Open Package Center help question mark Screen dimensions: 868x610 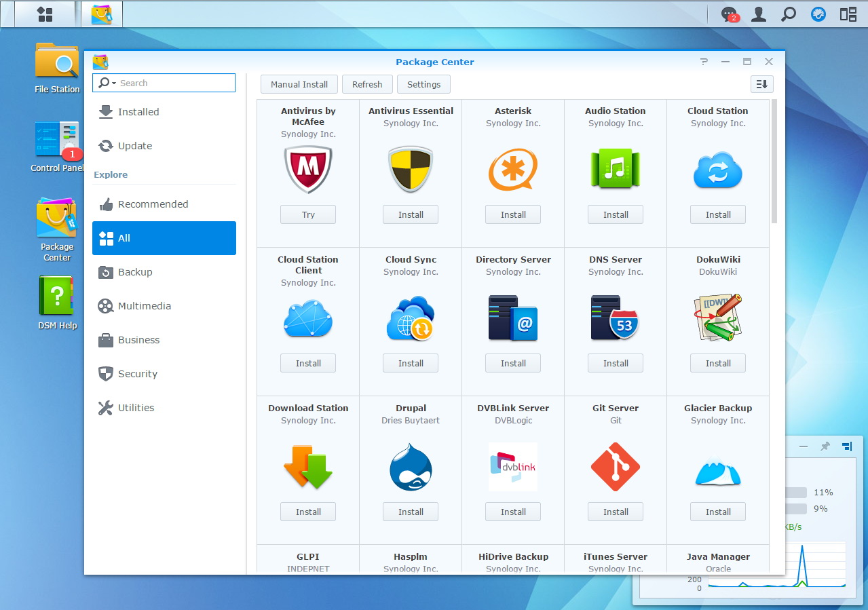pos(704,62)
